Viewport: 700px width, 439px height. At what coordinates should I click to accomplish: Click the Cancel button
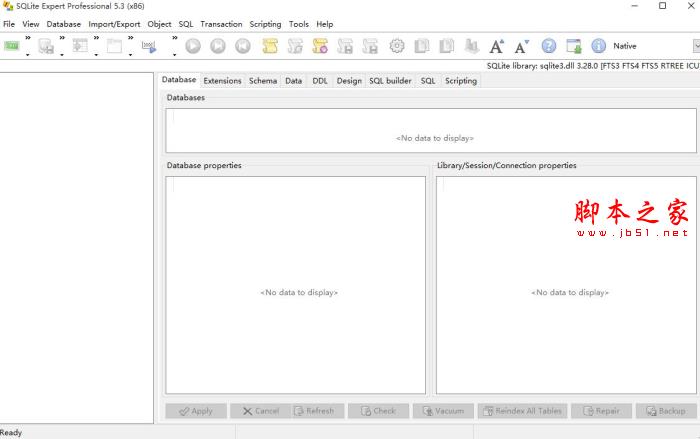point(261,411)
